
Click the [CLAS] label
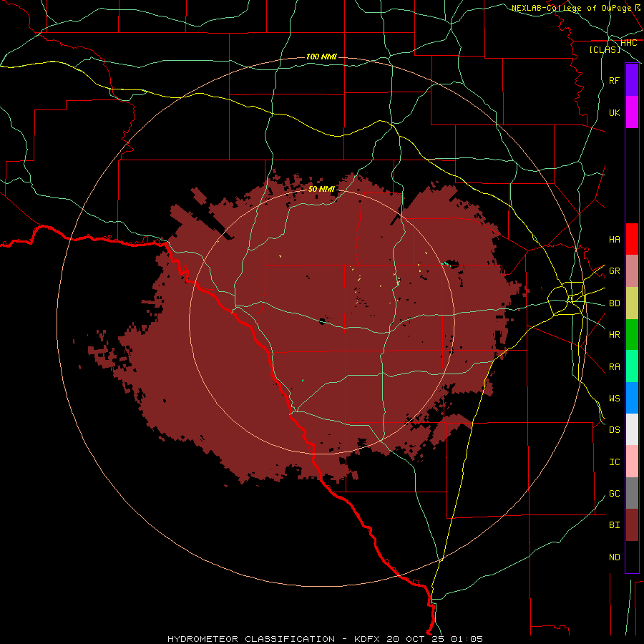[x=605, y=49]
